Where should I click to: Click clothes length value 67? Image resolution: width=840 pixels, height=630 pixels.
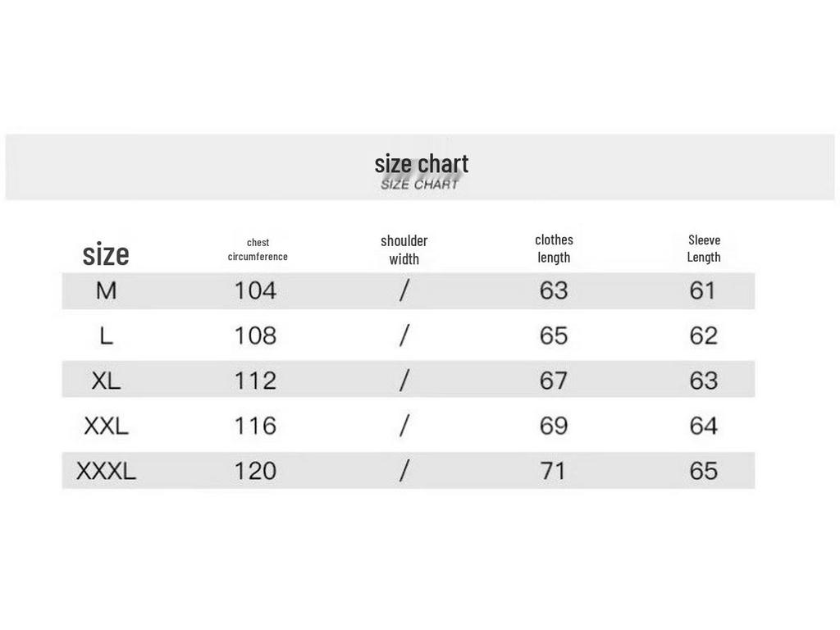click(x=554, y=381)
